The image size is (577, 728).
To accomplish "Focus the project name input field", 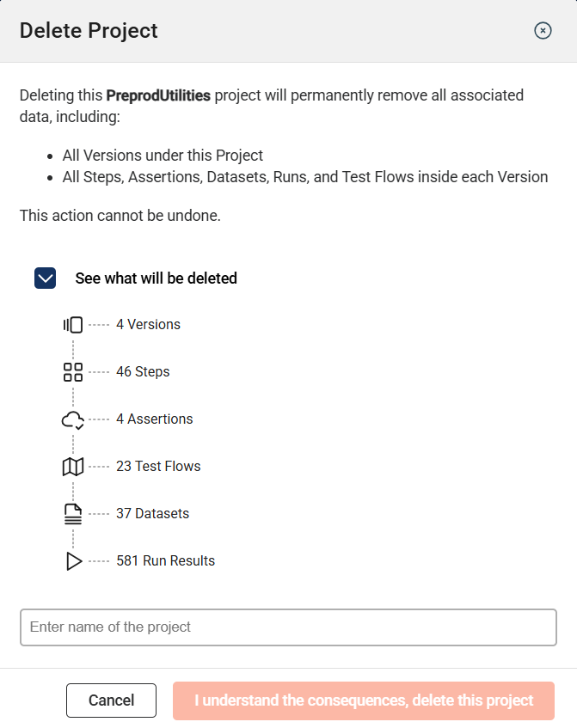I will pyautogui.click(x=288, y=627).
